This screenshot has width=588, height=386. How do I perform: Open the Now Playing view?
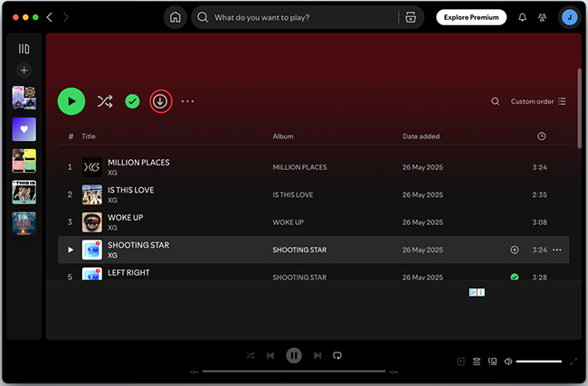click(x=460, y=362)
